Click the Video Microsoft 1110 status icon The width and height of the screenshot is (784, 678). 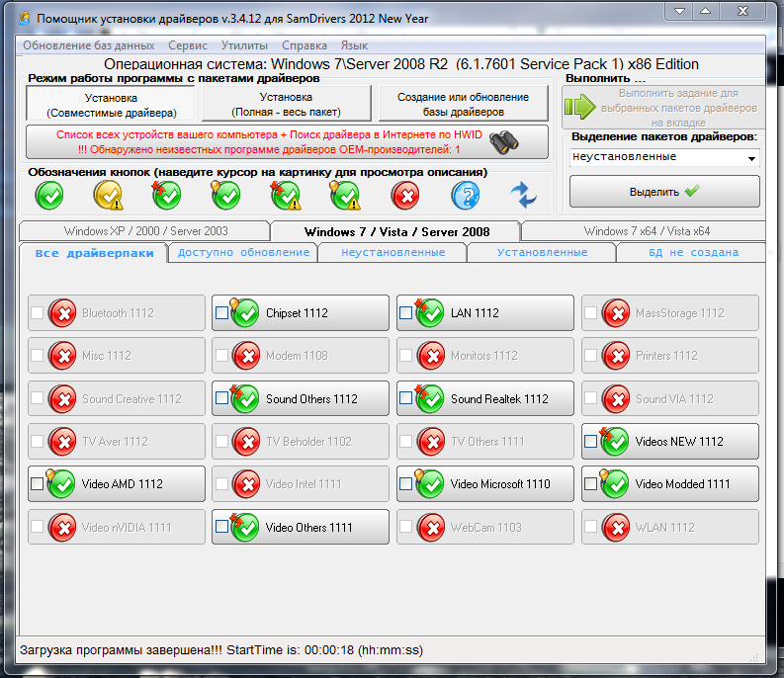pyautogui.click(x=429, y=483)
